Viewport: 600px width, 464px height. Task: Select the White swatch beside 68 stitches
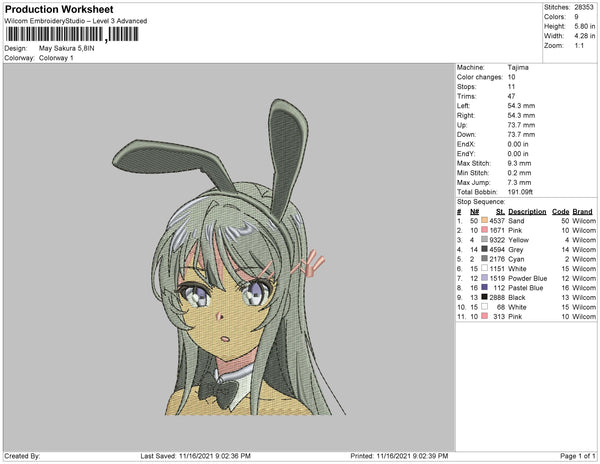[x=484, y=307]
